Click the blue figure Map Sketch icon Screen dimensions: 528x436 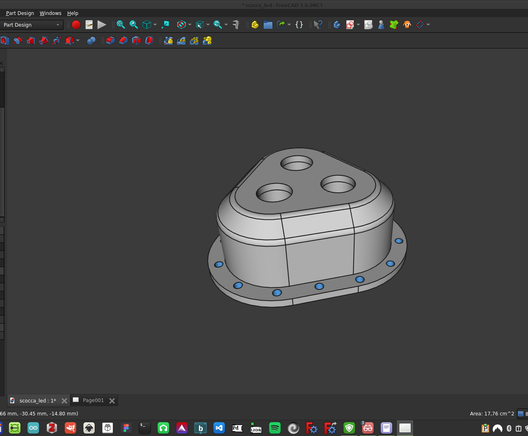[381, 25]
